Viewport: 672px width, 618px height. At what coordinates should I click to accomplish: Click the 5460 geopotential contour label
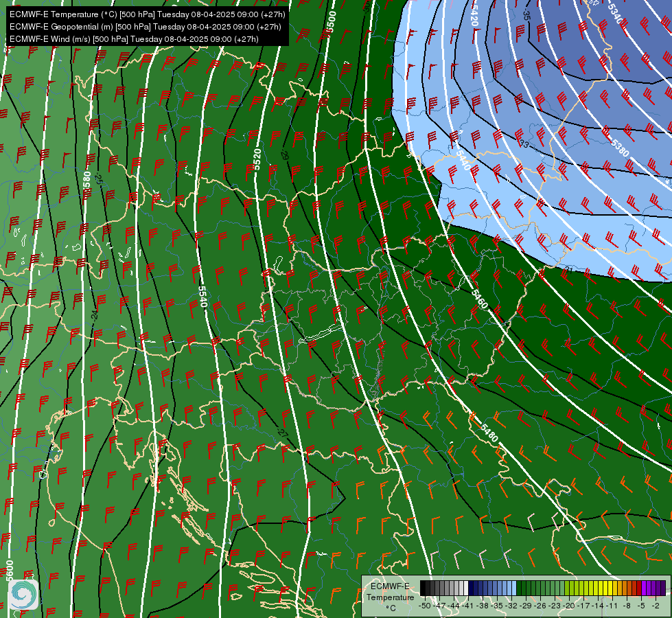click(x=479, y=299)
